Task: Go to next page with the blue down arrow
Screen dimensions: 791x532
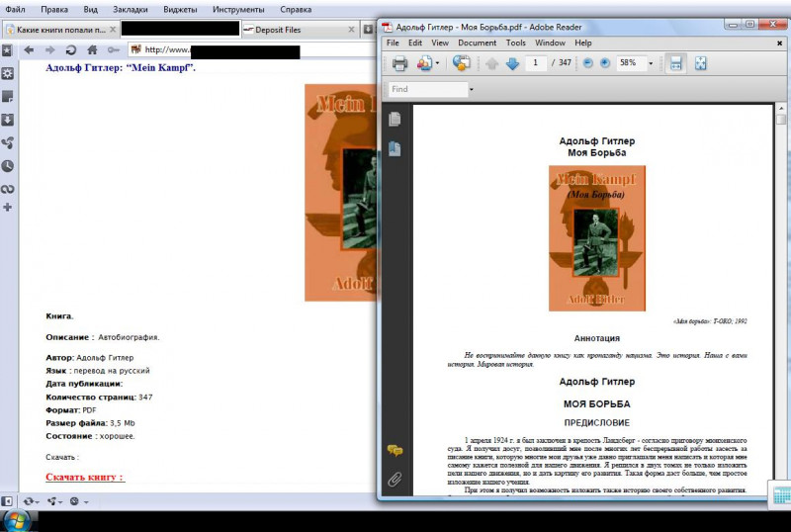Action: click(512, 63)
